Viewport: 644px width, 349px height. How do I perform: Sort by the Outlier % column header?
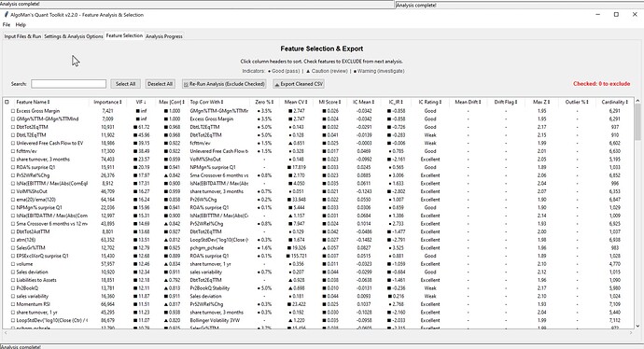(x=577, y=102)
